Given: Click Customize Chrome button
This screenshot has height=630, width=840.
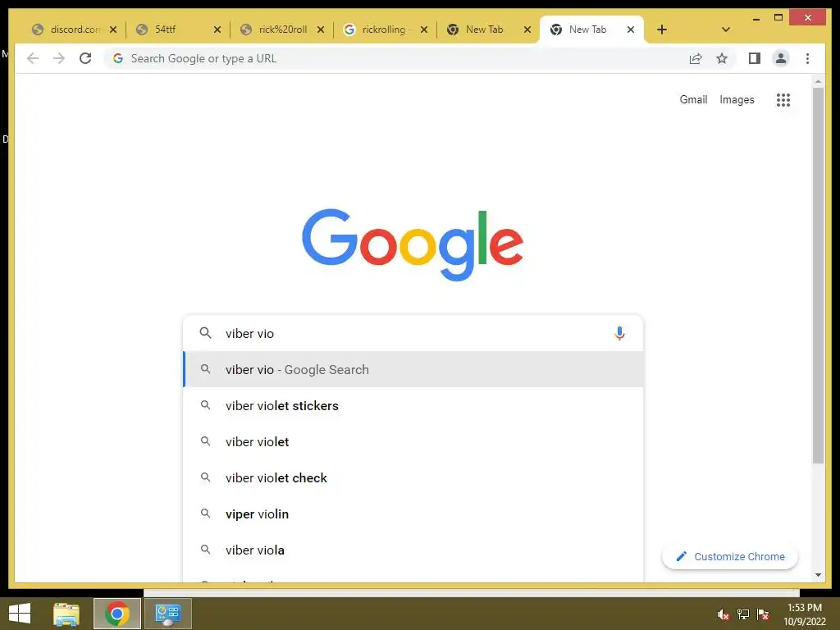Looking at the screenshot, I should [729, 557].
